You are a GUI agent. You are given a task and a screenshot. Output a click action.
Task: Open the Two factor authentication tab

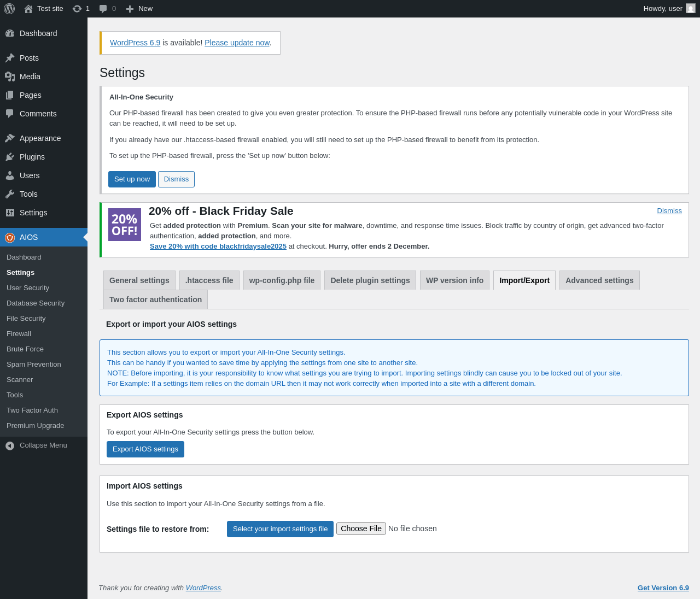coord(155,299)
